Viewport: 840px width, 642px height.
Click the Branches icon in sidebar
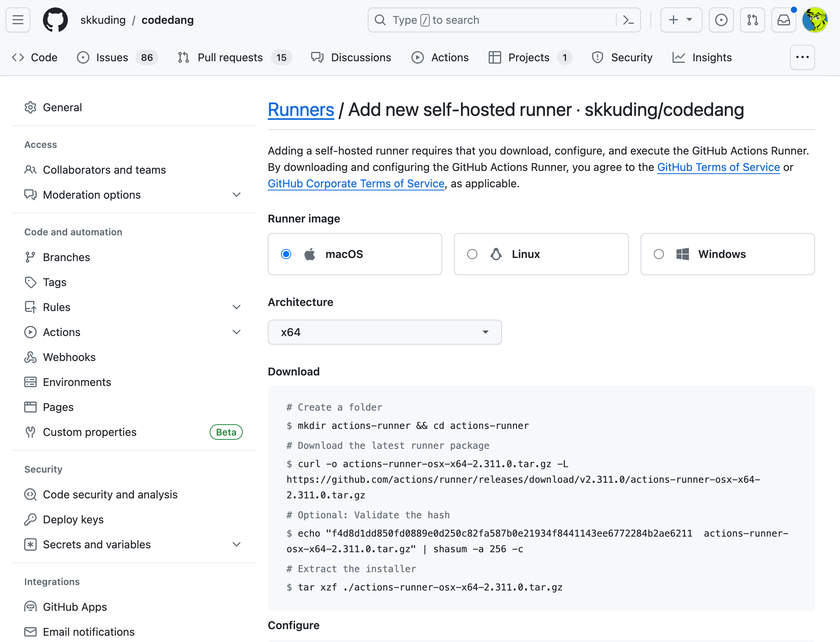click(x=30, y=257)
